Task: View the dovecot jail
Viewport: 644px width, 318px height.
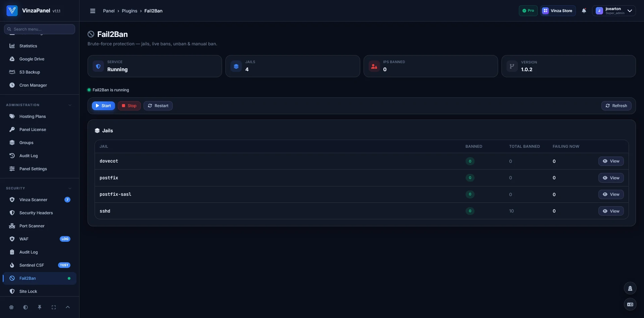Action: point(611,161)
